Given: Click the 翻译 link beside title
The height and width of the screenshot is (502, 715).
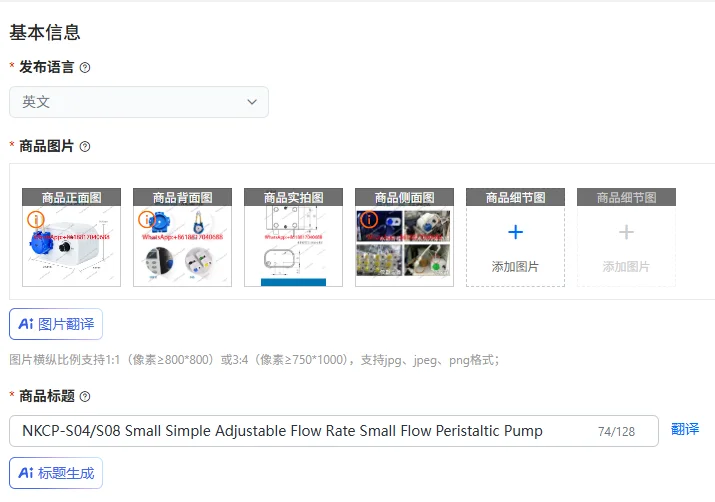Looking at the screenshot, I should [x=685, y=429].
